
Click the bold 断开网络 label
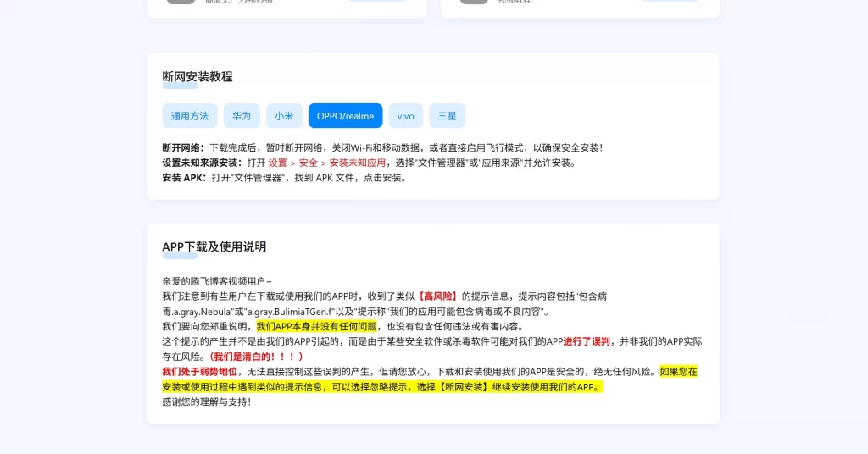(183, 147)
